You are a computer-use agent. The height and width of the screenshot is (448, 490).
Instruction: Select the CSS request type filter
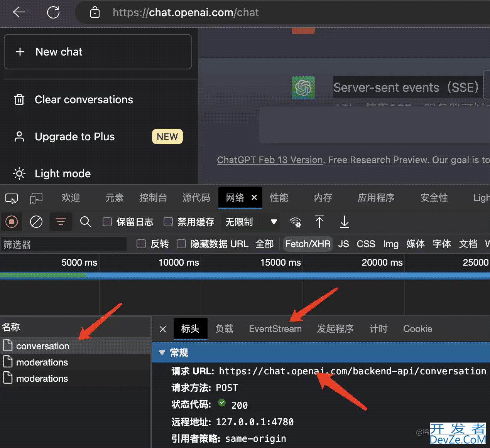(366, 244)
